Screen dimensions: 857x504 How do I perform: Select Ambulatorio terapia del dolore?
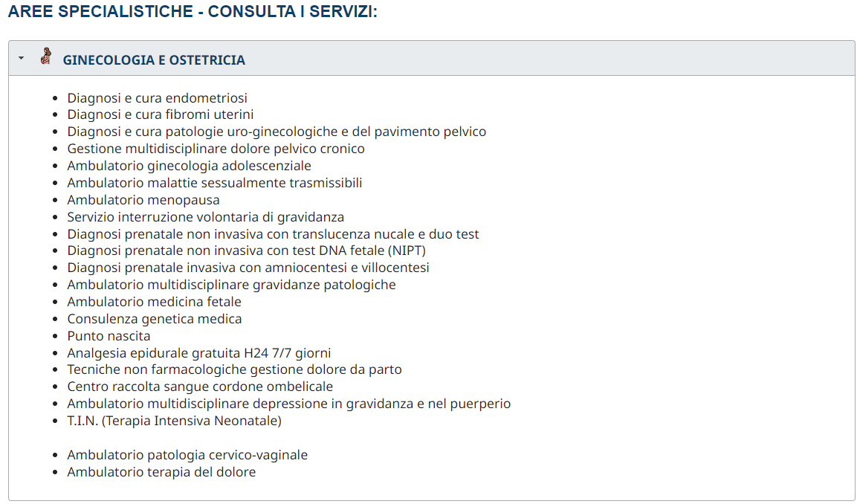point(161,472)
